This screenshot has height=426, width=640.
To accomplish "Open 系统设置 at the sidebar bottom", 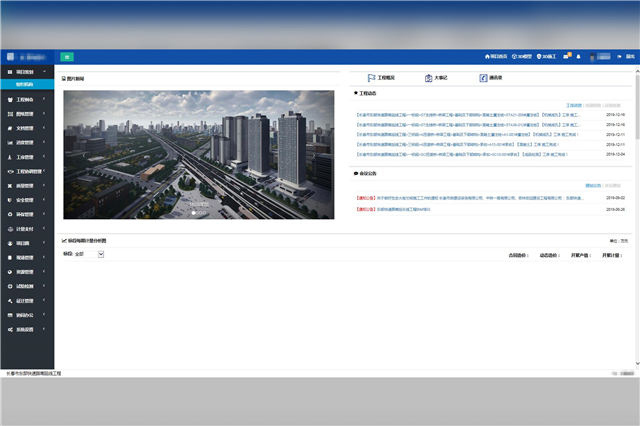I will click(27, 328).
